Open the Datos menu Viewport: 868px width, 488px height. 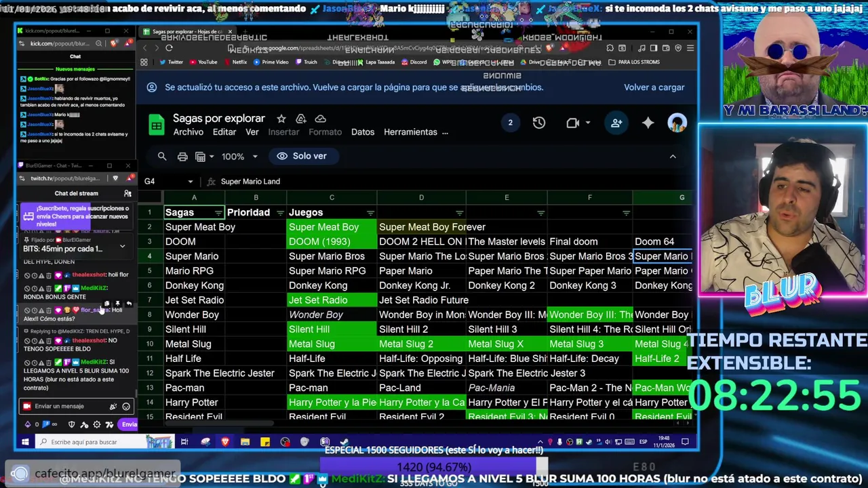coord(363,132)
